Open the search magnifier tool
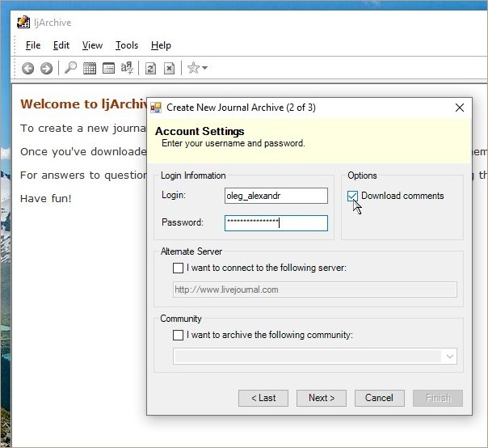Viewport: 488px width, 448px height. tap(70, 68)
